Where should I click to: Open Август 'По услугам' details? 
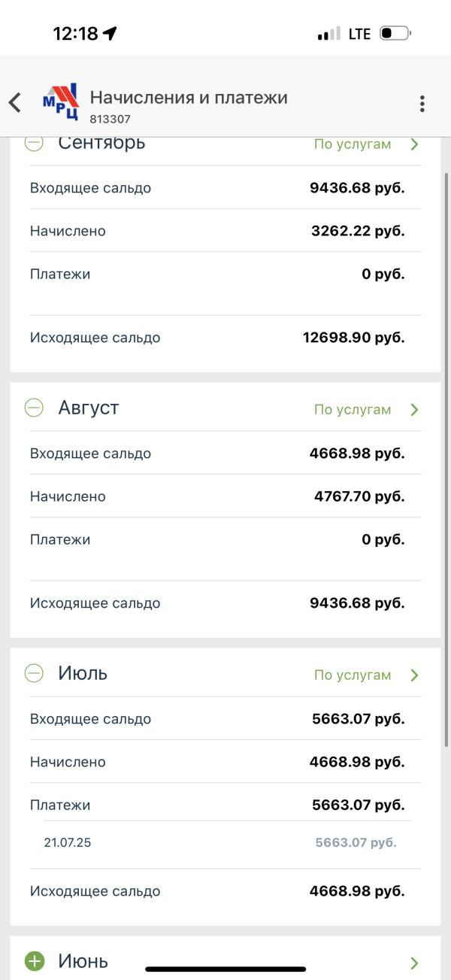pos(353,410)
